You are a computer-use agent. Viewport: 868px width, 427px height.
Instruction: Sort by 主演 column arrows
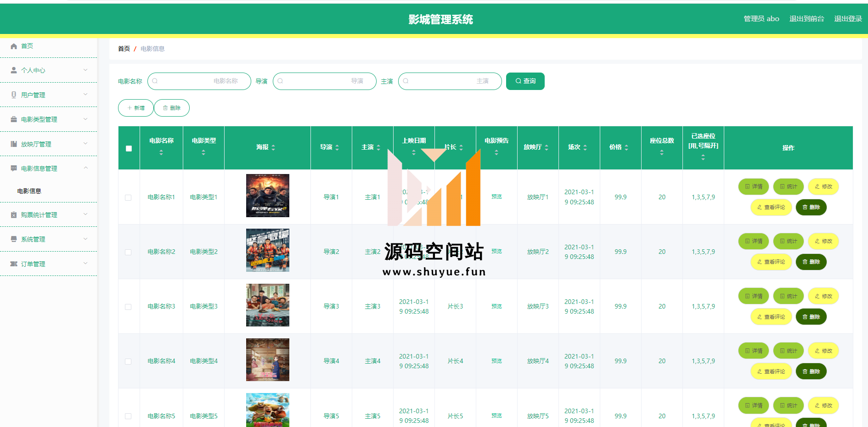click(x=378, y=147)
